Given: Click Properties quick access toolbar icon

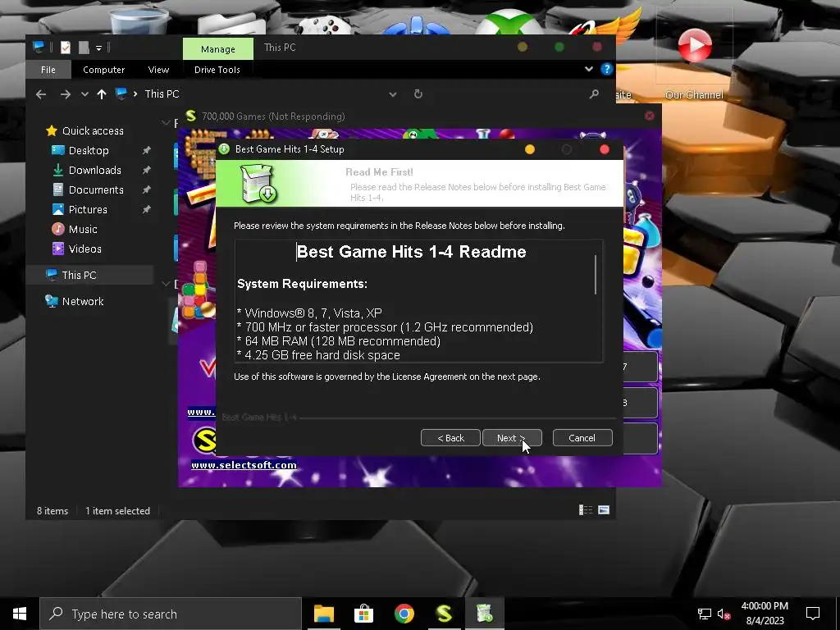Looking at the screenshot, I should [x=66, y=48].
